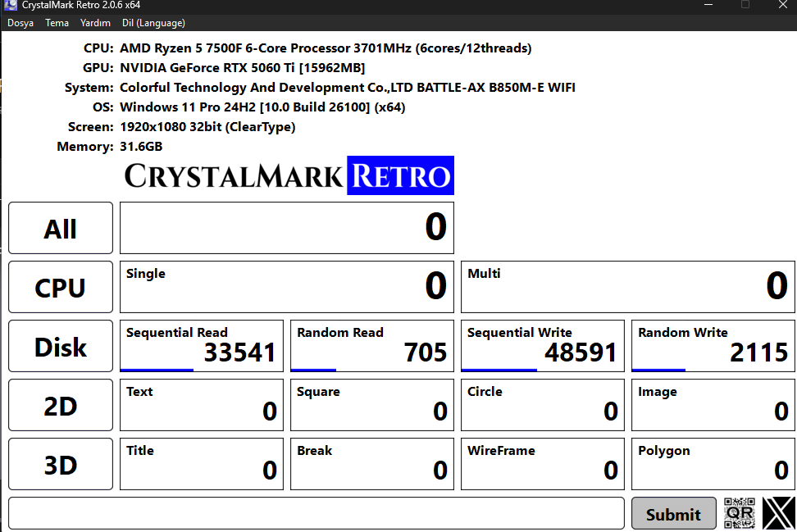This screenshot has width=797, height=532.
Task: Open the Yardım menu
Action: pyautogui.click(x=95, y=23)
